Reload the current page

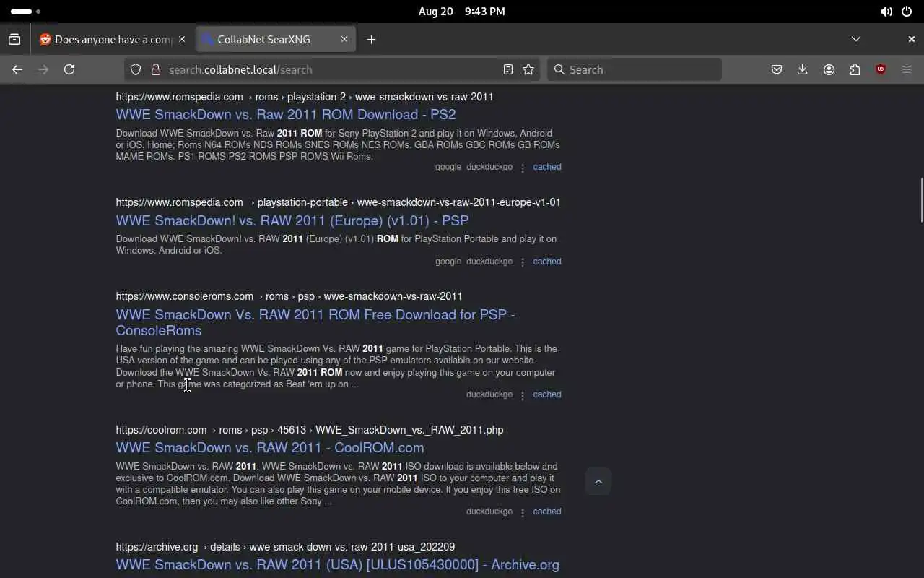69,69
